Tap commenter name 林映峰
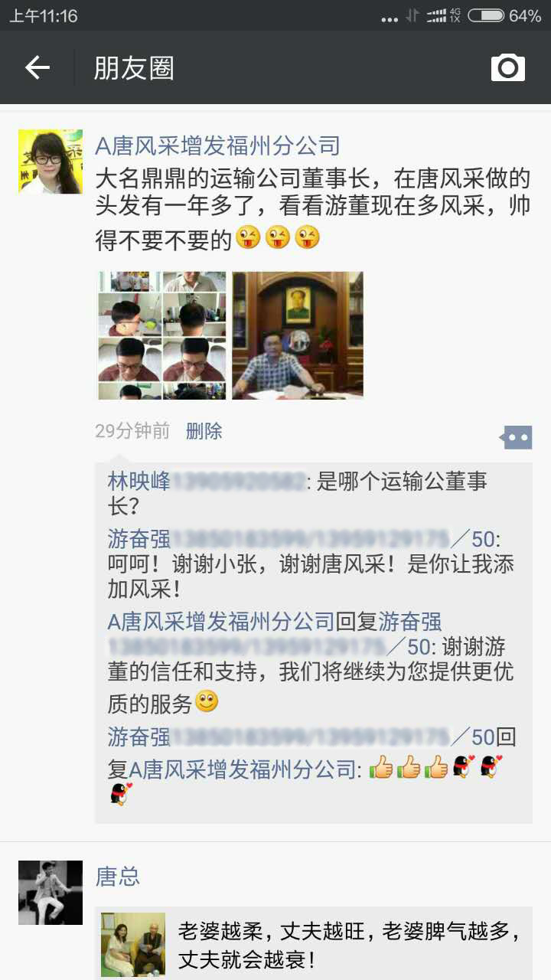This screenshot has height=980, width=551. click(139, 482)
